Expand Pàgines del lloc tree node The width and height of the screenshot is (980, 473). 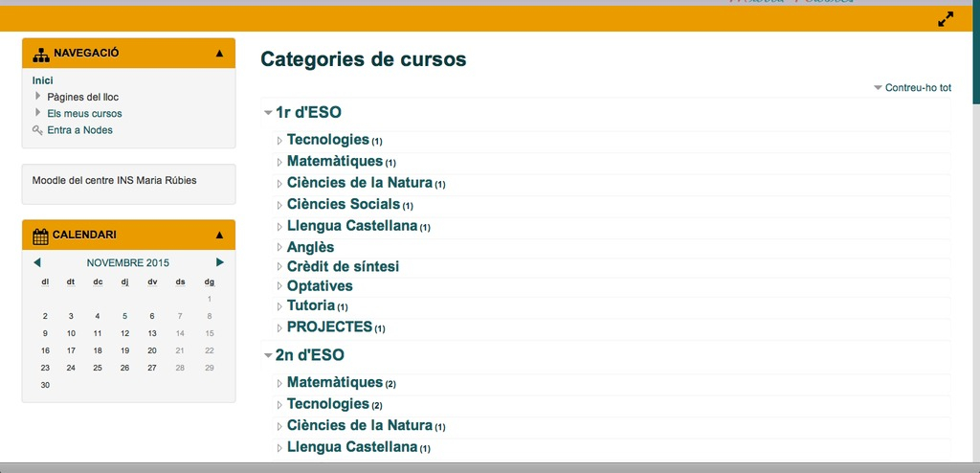click(x=38, y=97)
